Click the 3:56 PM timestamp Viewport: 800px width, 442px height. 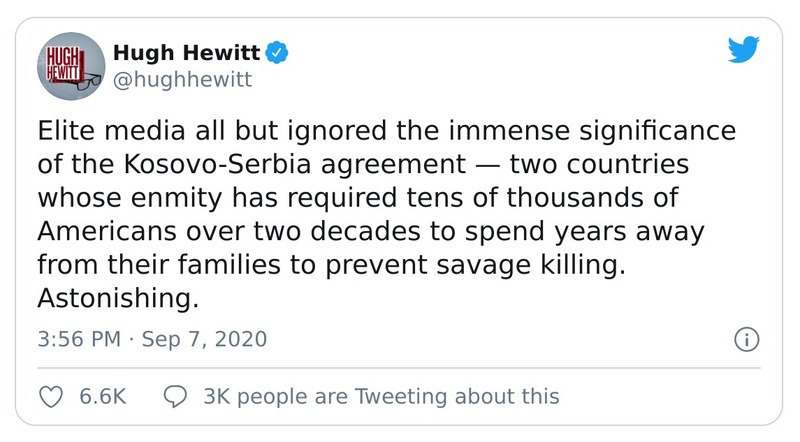(x=78, y=339)
